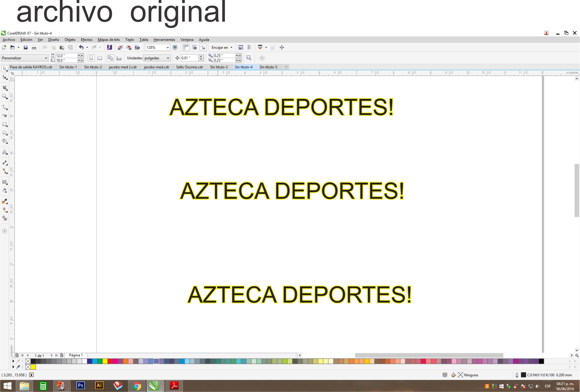Open the arrow beside Open folder icon
The height and width of the screenshot is (392, 580).
point(19,47)
